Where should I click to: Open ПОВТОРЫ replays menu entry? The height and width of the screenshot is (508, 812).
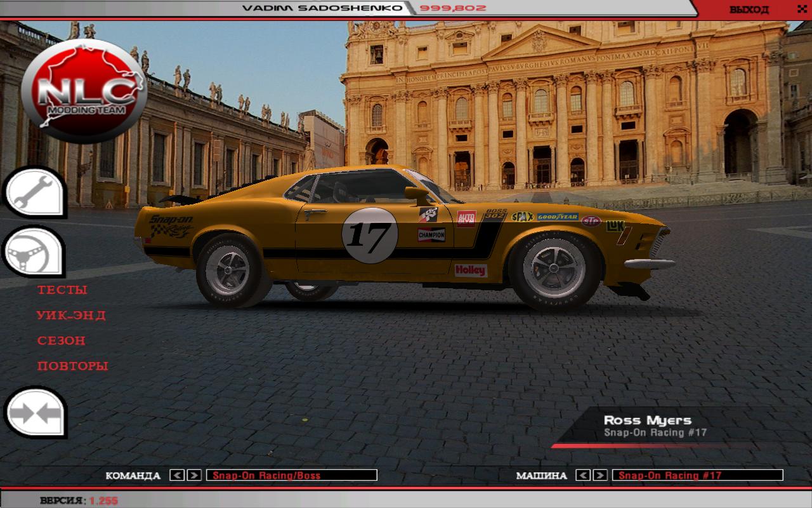[x=72, y=366]
